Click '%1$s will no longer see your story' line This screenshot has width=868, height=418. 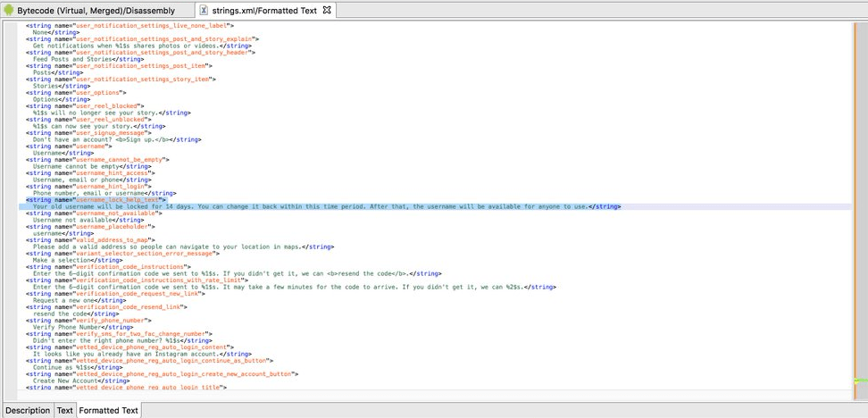[112, 113]
